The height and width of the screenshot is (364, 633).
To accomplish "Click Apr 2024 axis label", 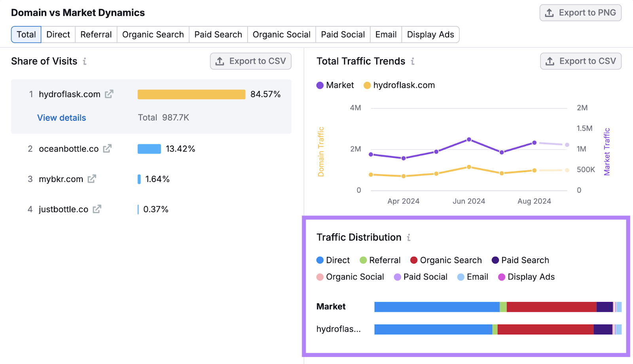I will 404,201.
